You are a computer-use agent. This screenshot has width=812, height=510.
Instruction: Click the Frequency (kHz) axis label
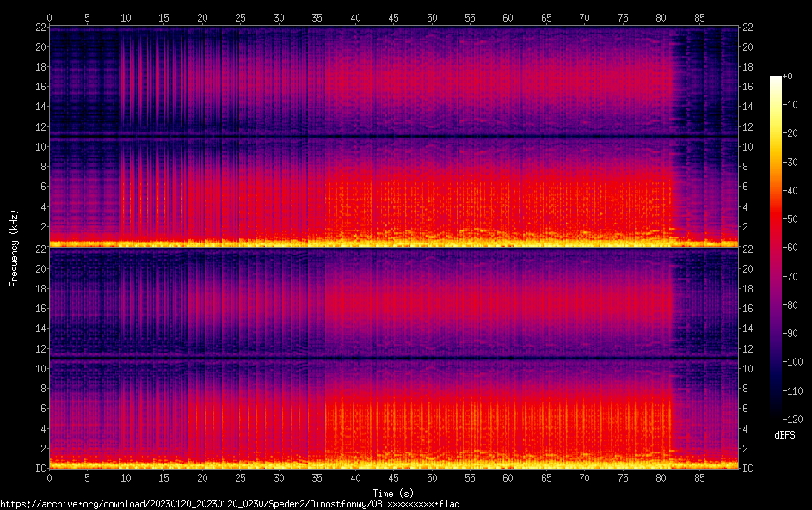click(14, 247)
